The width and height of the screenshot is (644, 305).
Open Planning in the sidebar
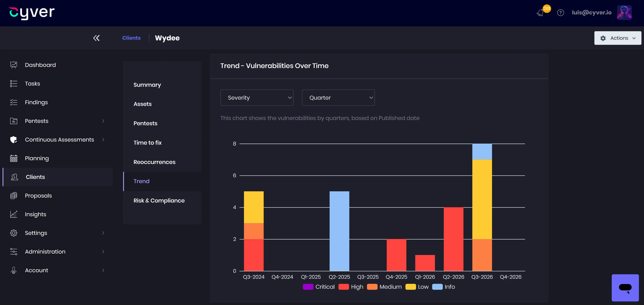tap(37, 158)
